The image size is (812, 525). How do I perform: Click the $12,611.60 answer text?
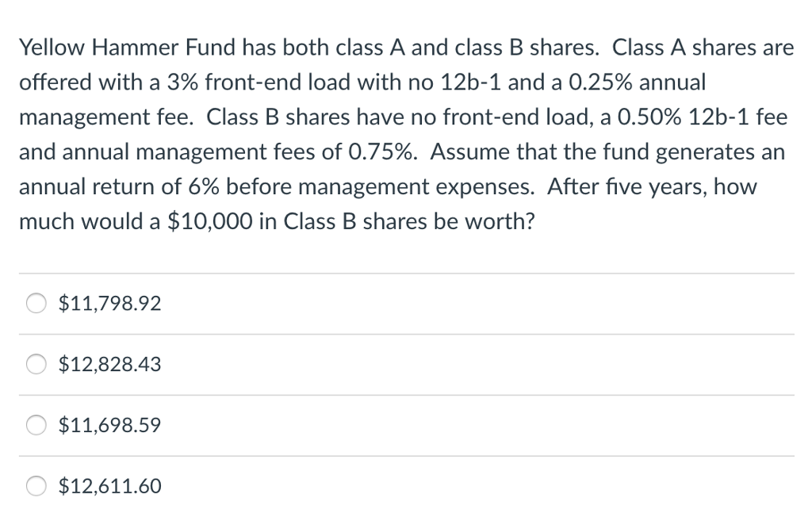coord(109,486)
